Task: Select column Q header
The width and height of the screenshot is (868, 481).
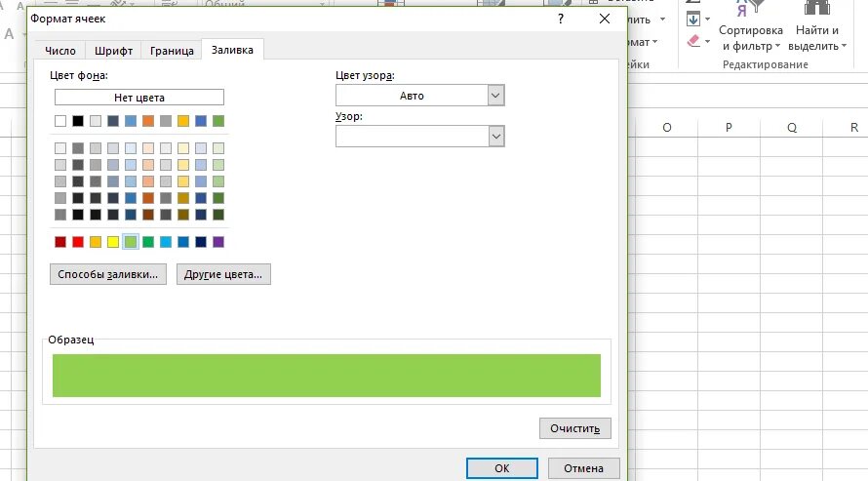Action: [x=792, y=127]
